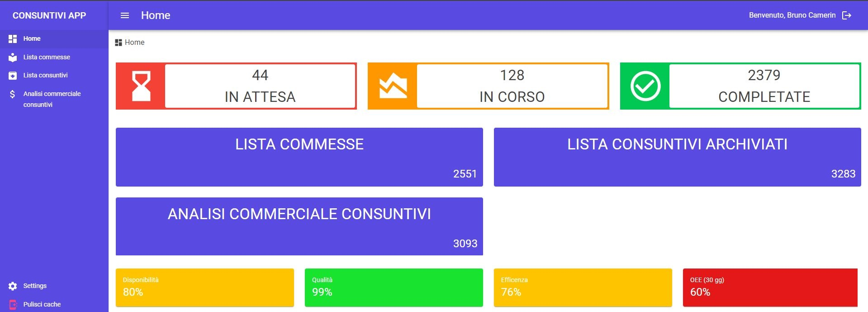This screenshot has width=868, height=312.
Task: Click the checkmark icon on the green card
Action: pos(645,86)
